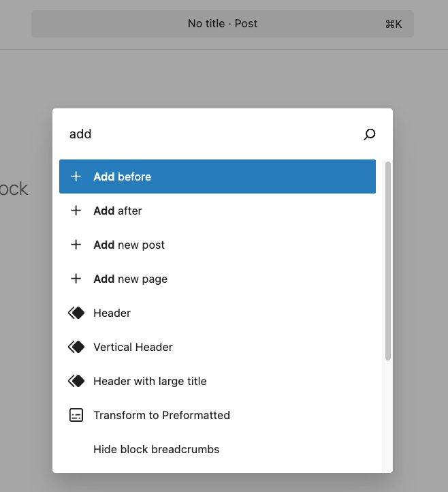Image resolution: width=448 pixels, height=492 pixels.
Task: Click the search magnifier icon
Action: coord(369,134)
